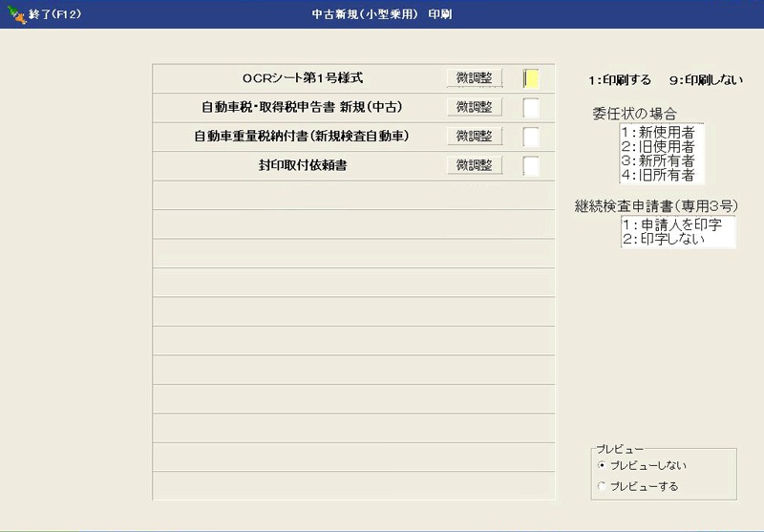The height and width of the screenshot is (532, 764).
Task: Click the 9:印刷しない legend text
Action: tap(706, 80)
